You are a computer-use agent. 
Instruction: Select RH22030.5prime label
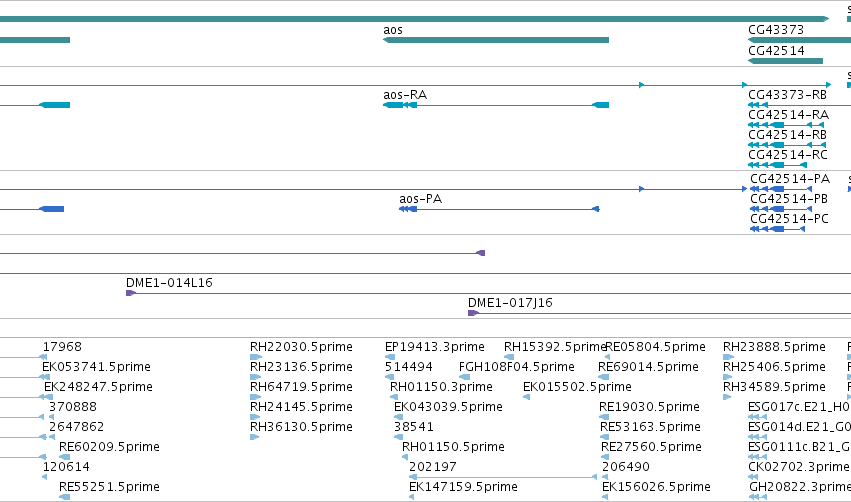point(301,347)
